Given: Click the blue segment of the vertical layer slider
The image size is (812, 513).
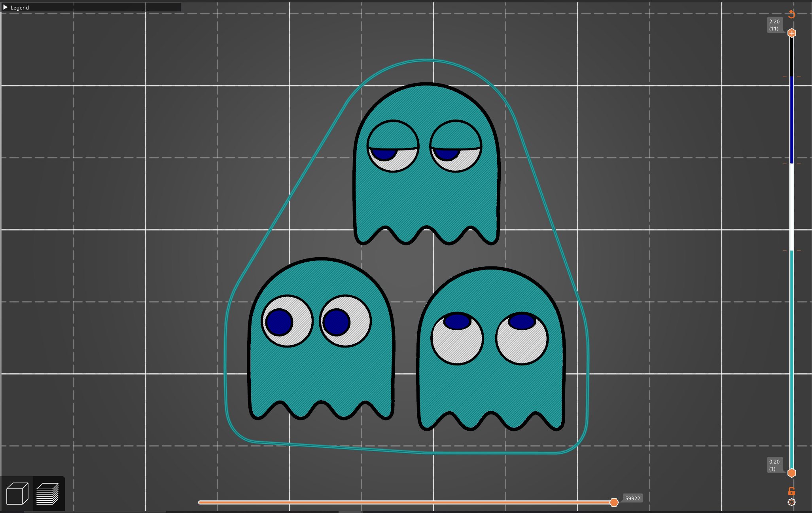Looking at the screenshot, I should (x=791, y=120).
